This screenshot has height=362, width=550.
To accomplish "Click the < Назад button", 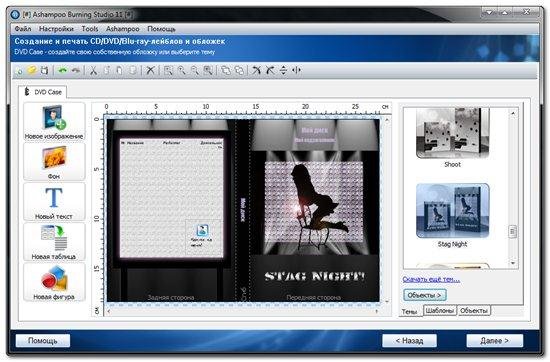I will coord(409,341).
